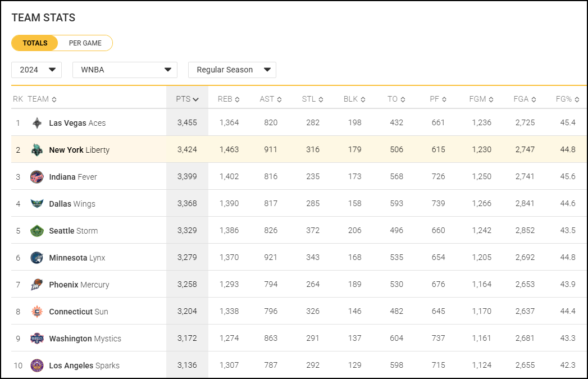The height and width of the screenshot is (379, 588).
Task: Select Indiana Fever FG% value 45.6
Action: (x=568, y=176)
